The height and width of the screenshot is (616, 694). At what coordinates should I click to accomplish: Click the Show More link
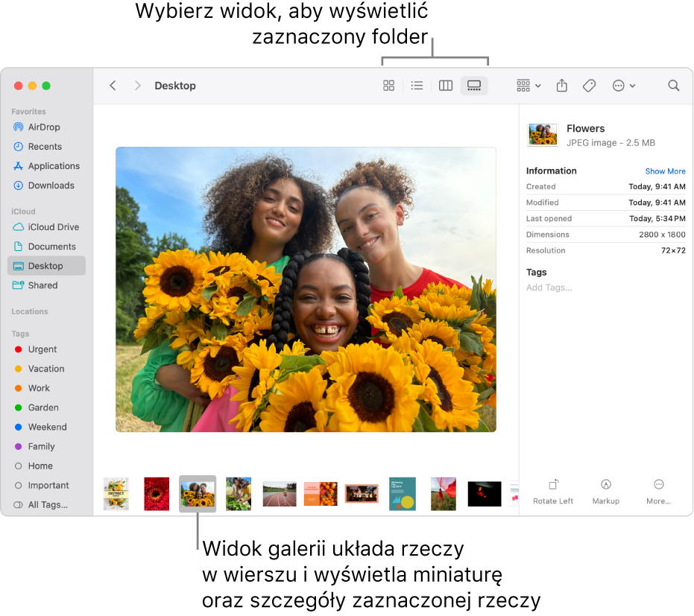[x=665, y=171]
